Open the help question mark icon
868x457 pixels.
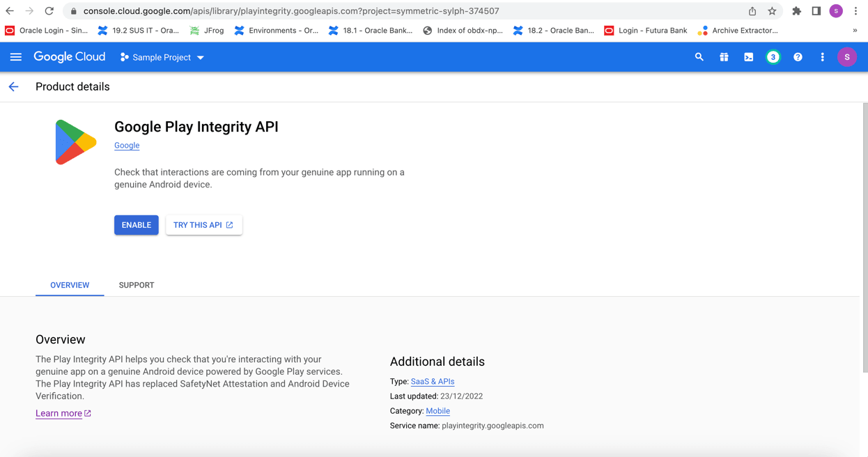click(798, 57)
